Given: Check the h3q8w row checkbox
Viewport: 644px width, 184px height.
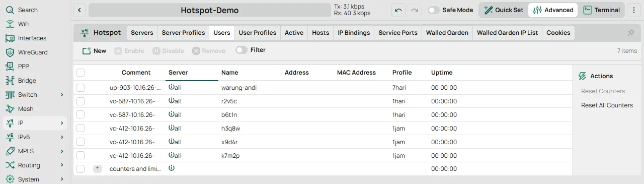Looking at the screenshot, I should pos(80,129).
